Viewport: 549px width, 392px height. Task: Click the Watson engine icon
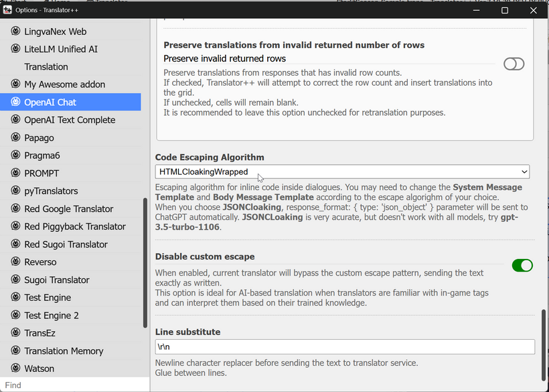click(x=15, y=369)
